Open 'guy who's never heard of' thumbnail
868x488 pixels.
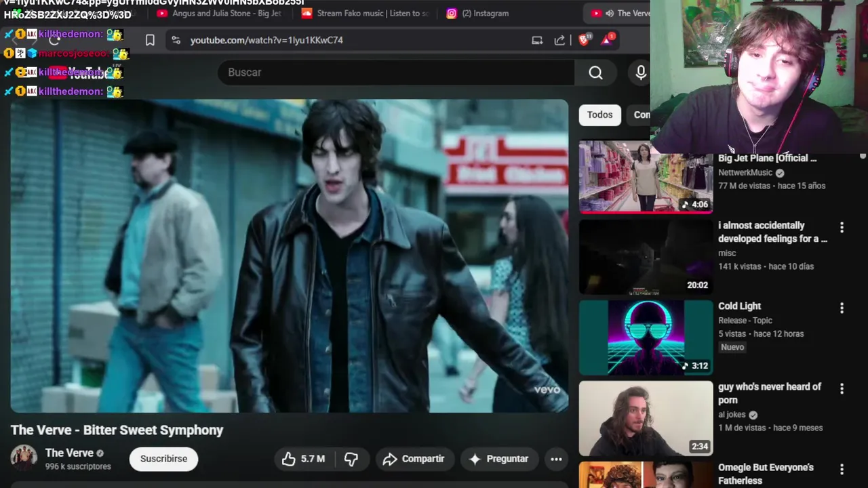pyautogui.click(x=646, y=418)
